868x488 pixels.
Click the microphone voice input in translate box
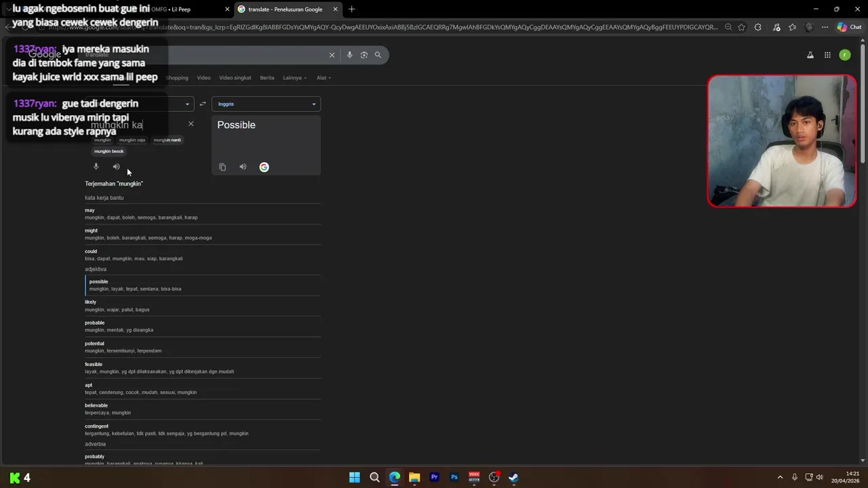pos(96,167)
